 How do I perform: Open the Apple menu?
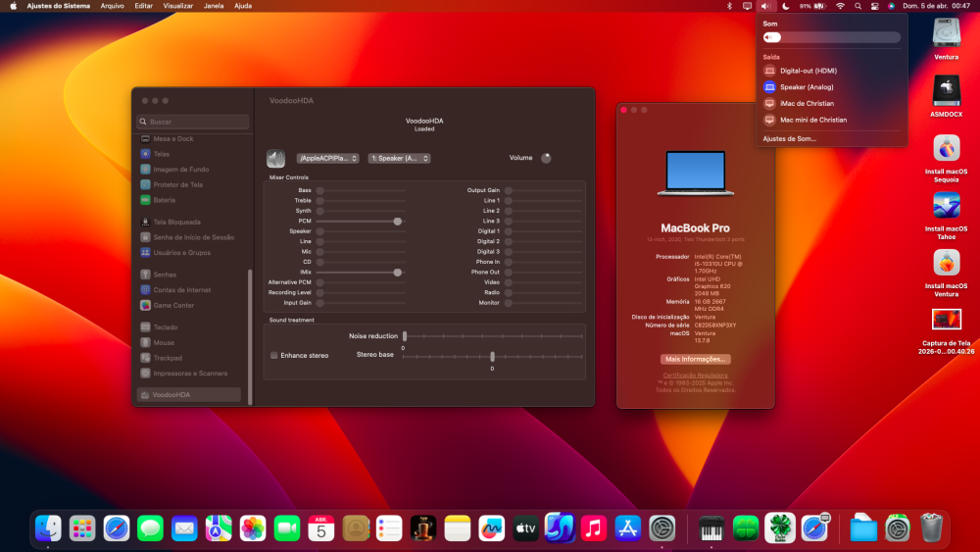13,6
